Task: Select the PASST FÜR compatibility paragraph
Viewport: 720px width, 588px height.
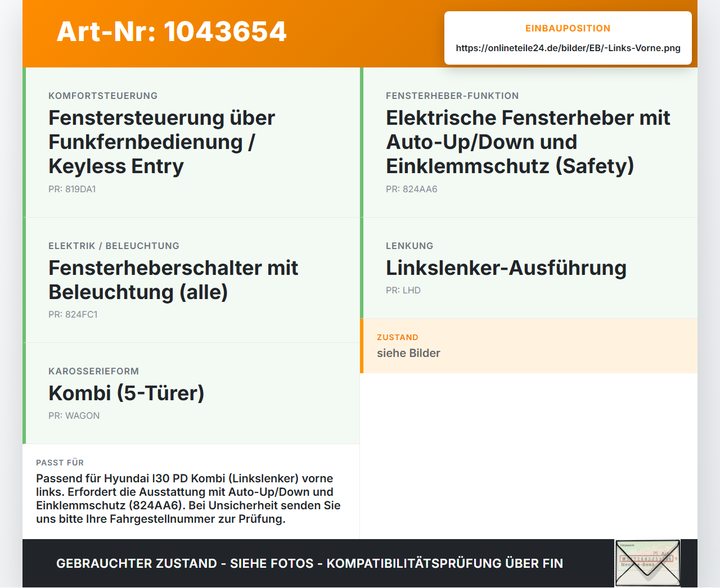Action: tap(188, 499)
